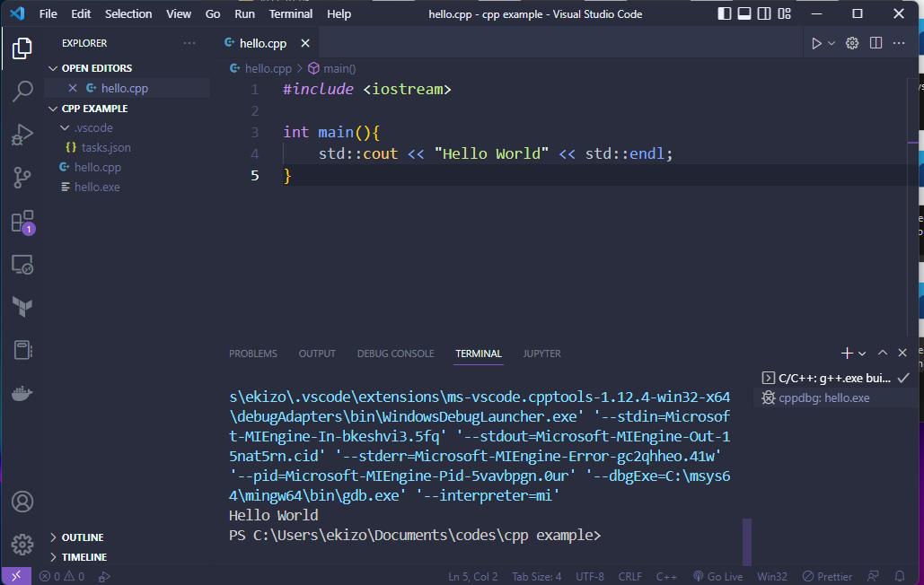The height and width of the screenshot is (585, 924).
Task: Customize layout from title bar icon
Action: [x=784, y=13]
